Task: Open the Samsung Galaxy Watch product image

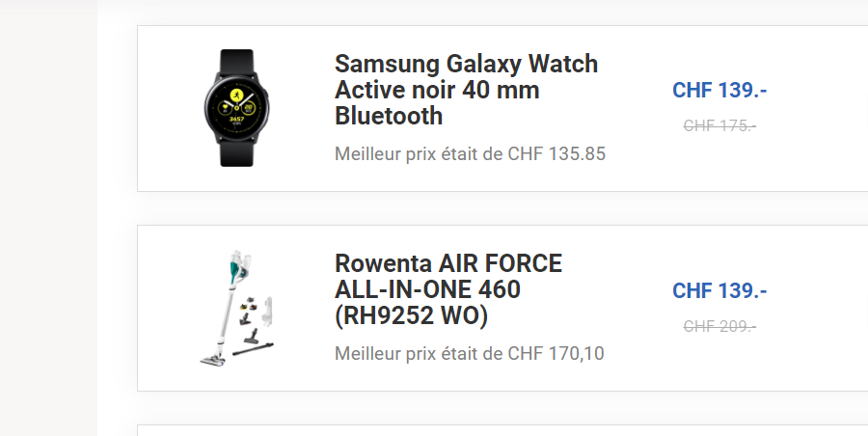Action: tap(237, 108)
